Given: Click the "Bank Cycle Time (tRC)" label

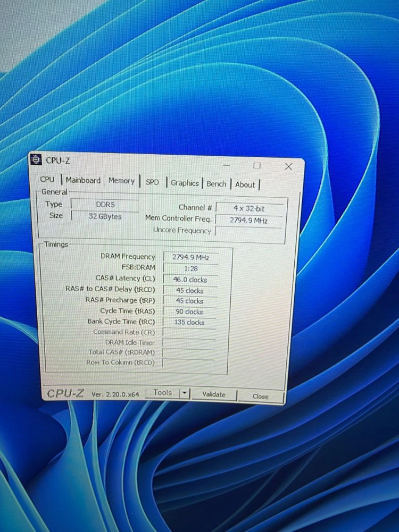Looking at the screenshot, I should tap(121, 322).
